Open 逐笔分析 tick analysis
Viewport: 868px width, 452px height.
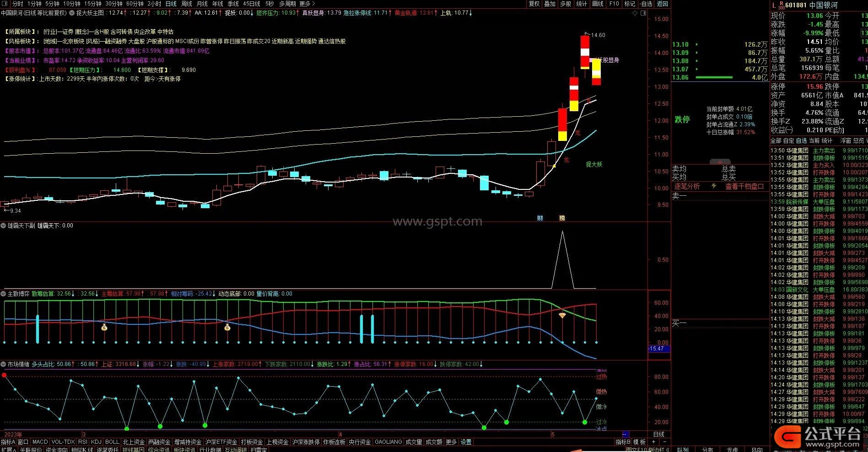click(x=687, y=186)
